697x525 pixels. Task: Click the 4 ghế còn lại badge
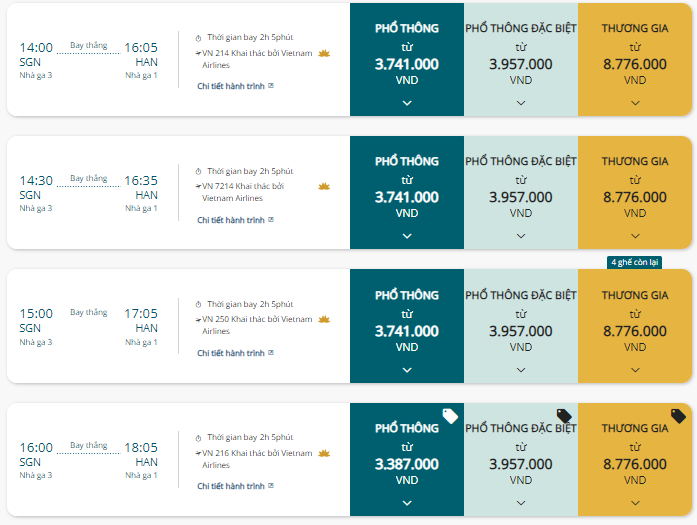pos(634,262)
